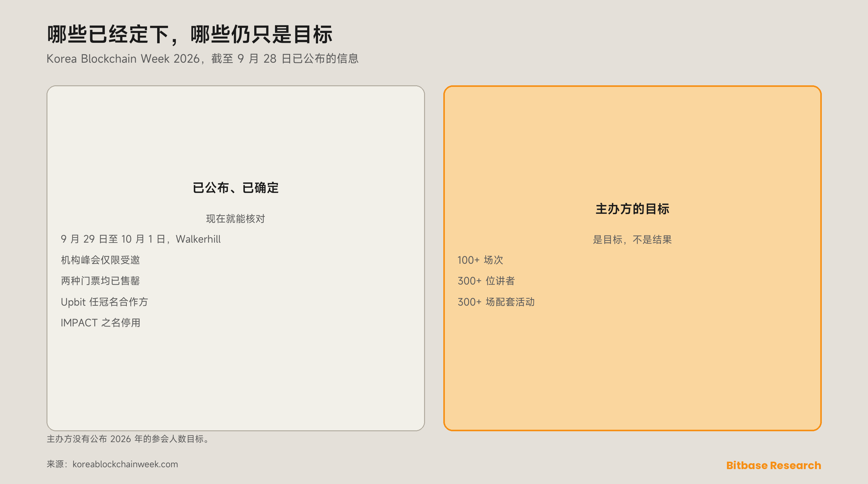Click the right card heading 主办方的目标
Viewport: 868px width, 484px height.
[632, 209]
